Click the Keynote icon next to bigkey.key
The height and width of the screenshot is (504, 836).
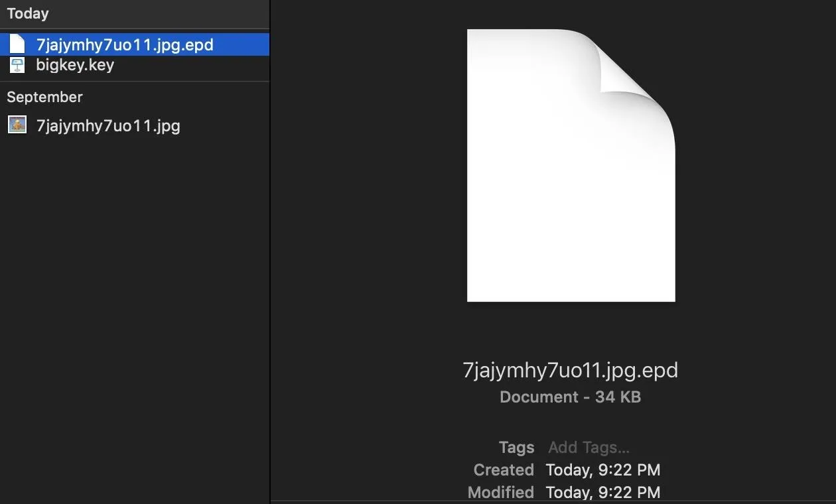[x=17, y=65]
